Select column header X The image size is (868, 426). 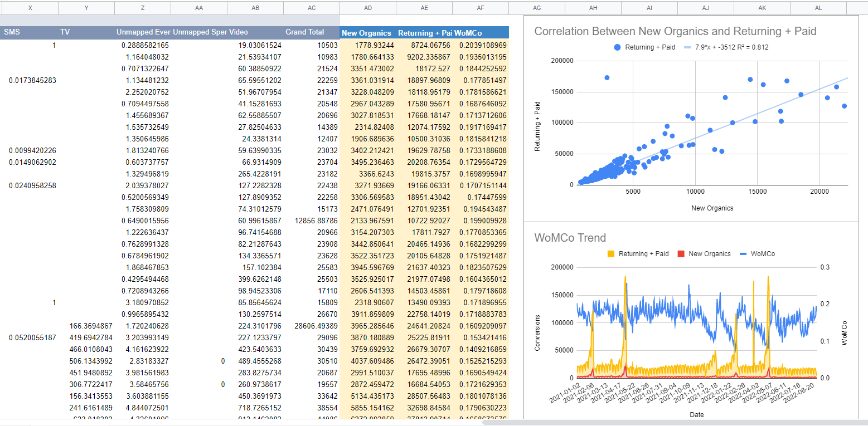(x=30, y=8)
